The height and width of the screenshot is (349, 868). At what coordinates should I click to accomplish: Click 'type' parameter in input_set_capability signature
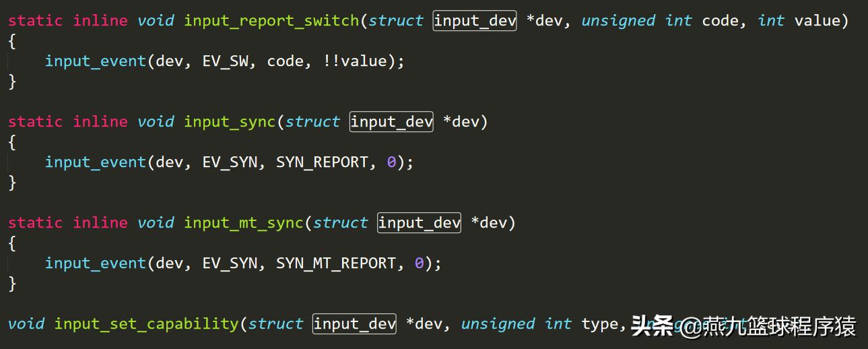[x=600, y=324]
